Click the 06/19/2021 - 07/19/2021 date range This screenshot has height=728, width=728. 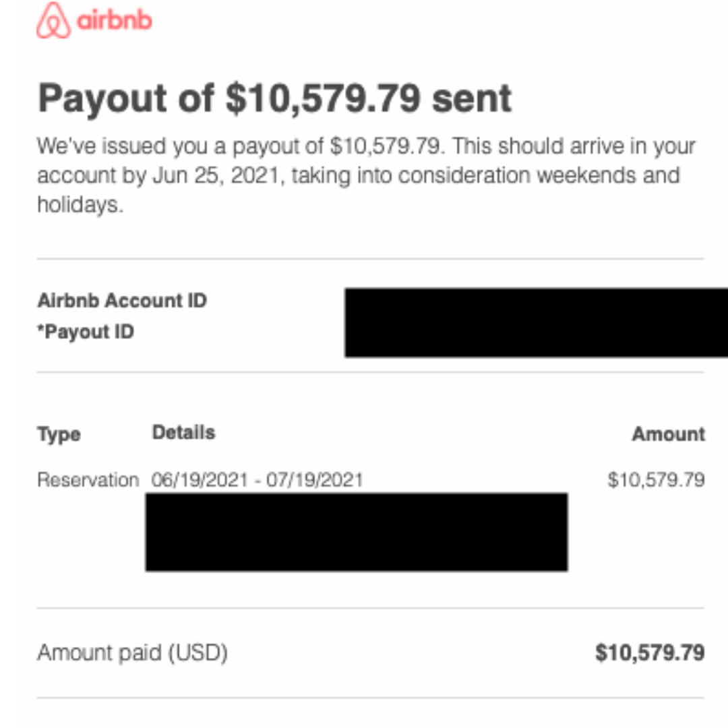click(257, 480)
